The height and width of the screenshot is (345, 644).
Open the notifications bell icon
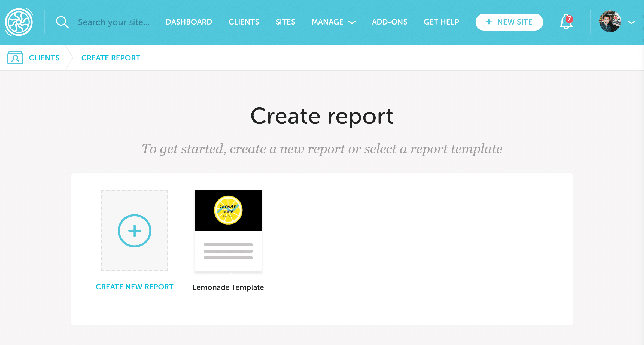tap(566, 22)
